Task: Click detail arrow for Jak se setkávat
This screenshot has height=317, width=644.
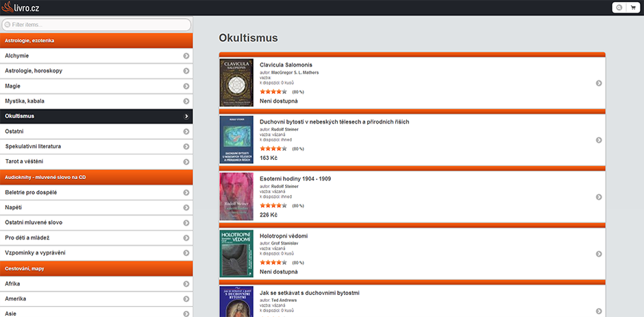Action: [x=599, y=312]
